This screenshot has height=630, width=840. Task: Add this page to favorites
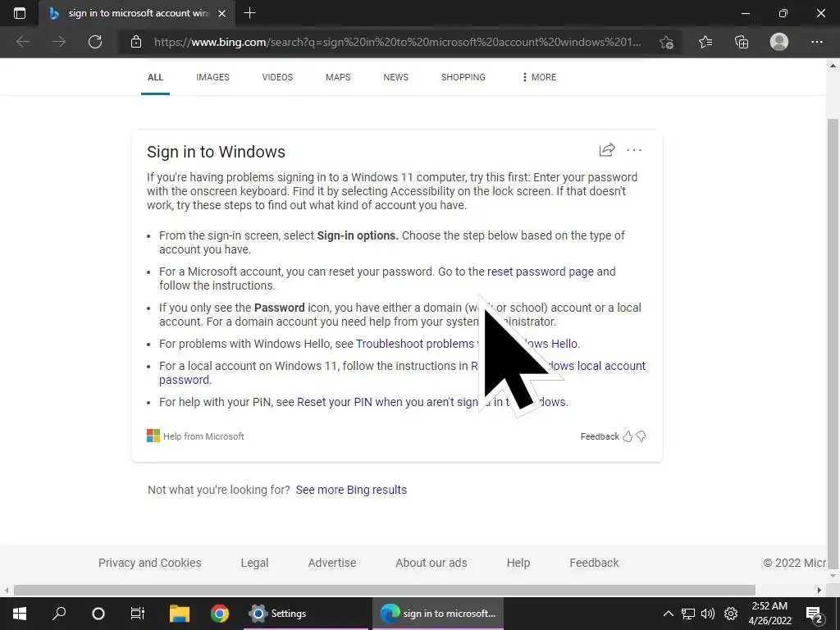coord(666,42)
